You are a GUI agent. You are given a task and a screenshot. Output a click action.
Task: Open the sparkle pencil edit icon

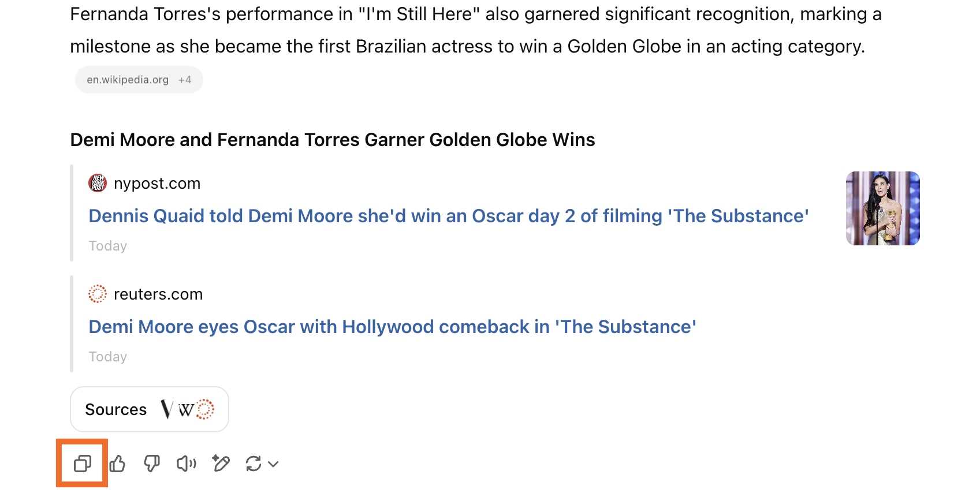click(x=221, y=464)
